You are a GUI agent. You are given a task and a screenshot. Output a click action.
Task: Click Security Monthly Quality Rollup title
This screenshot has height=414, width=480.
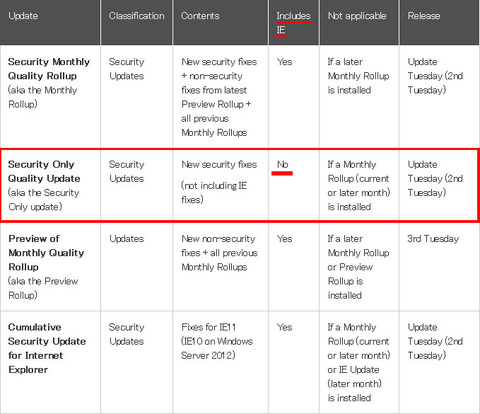(x=49, y=69)
